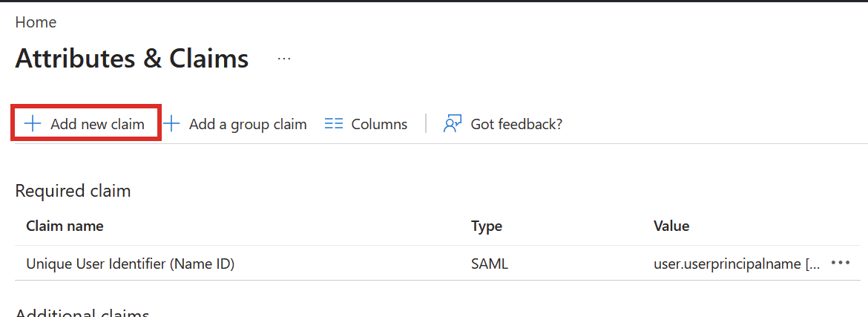
Task: Open the ellipsis menu beside the page title
Action: click(284, 59)
